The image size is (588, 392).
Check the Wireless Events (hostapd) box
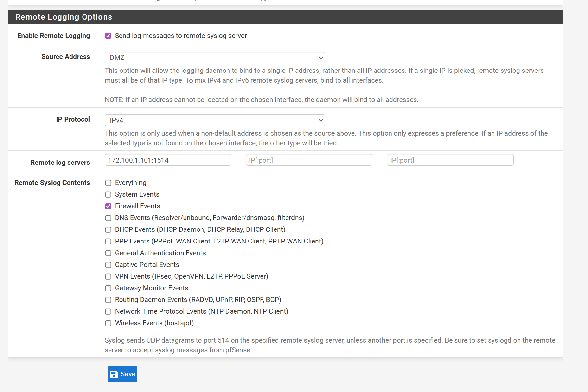(x=108, y=323)
